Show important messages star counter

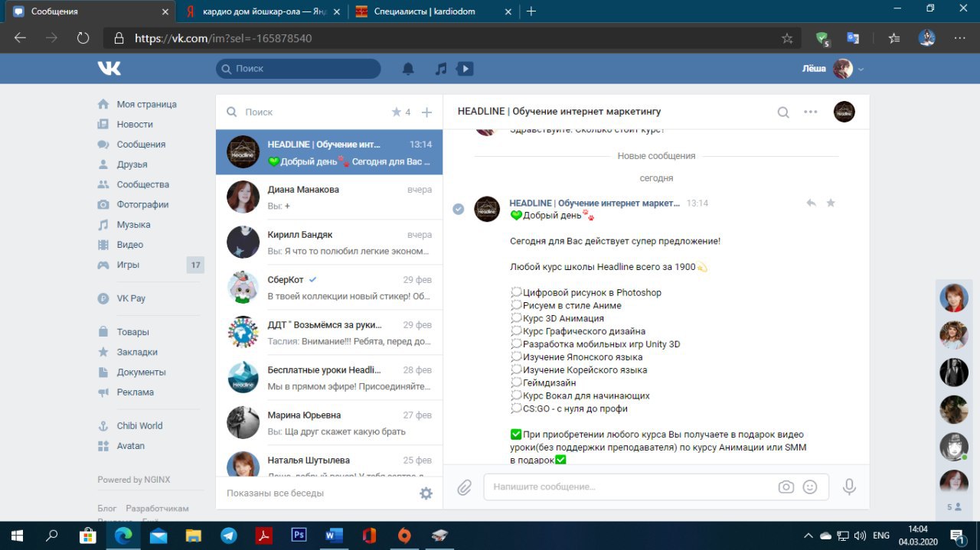click(x=401, y=112)
